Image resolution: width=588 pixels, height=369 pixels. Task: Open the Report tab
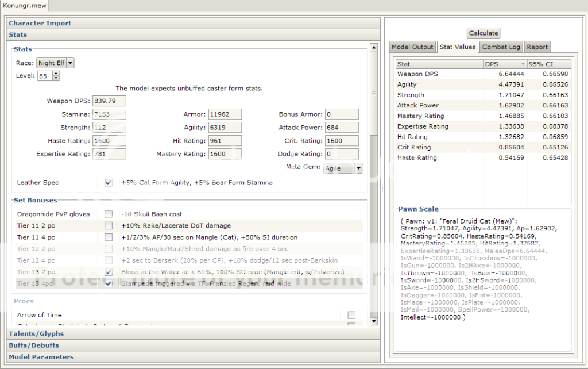(537, 47)
